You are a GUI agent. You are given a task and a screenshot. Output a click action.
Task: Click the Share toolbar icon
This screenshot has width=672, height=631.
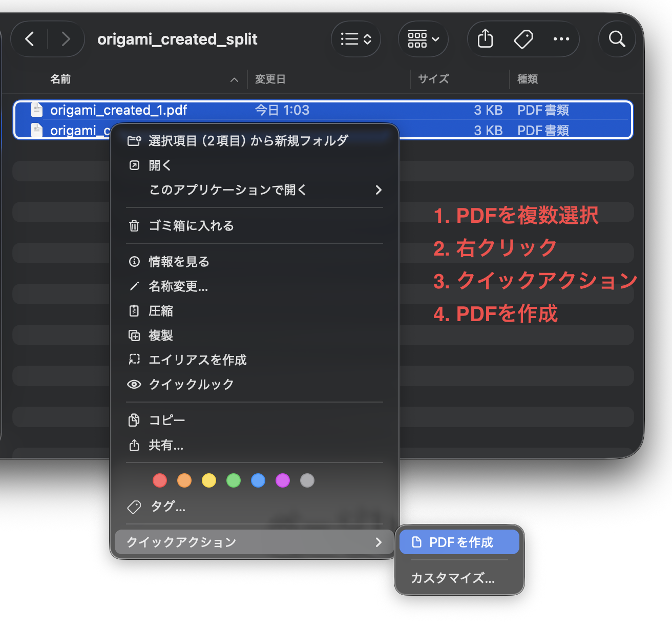click(x=485, y=39)
